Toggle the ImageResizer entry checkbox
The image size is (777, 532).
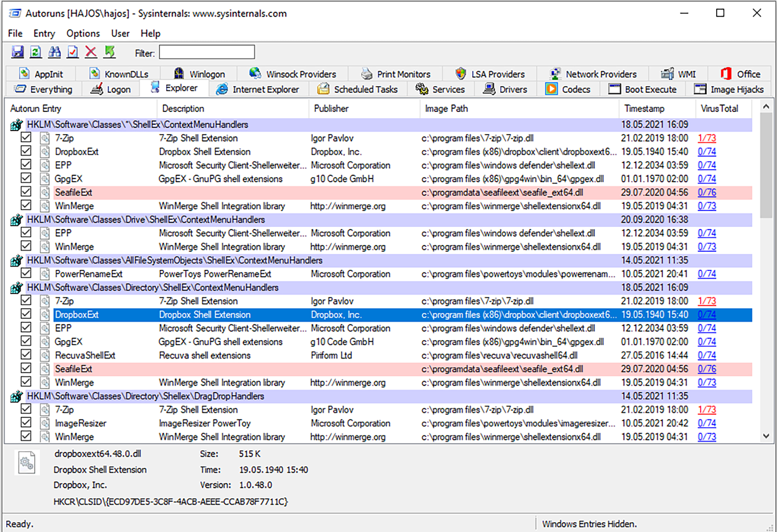click(x=26, y=422)
